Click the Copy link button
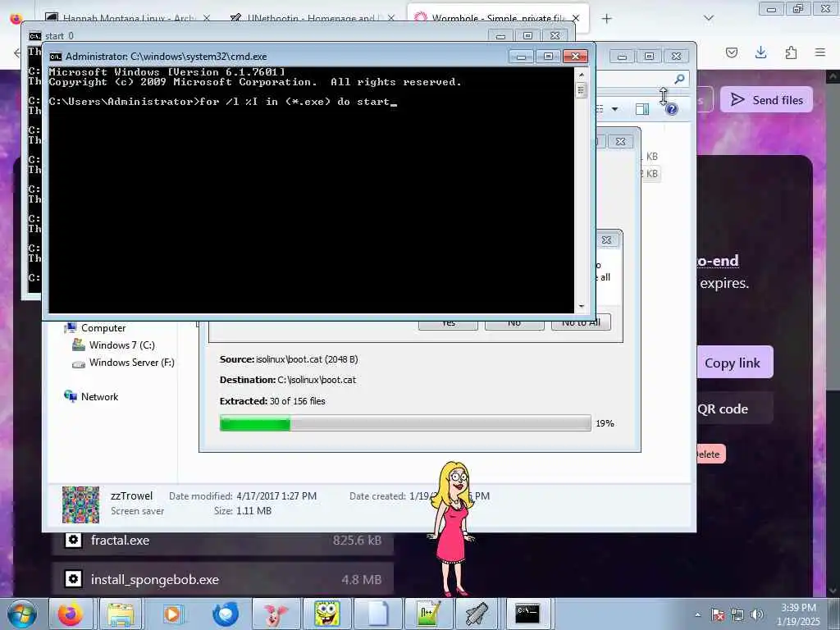This screenshot has height=630, width=840. click(735, 363)
